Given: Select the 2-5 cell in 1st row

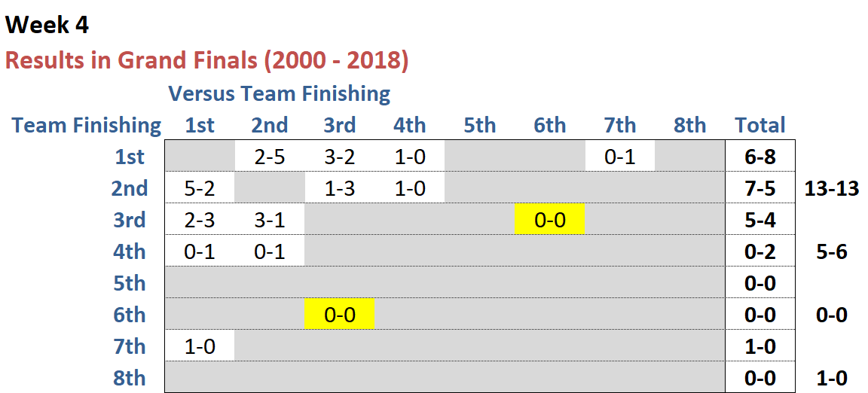Looking at the screenshot, I should [x=270, y=157].
